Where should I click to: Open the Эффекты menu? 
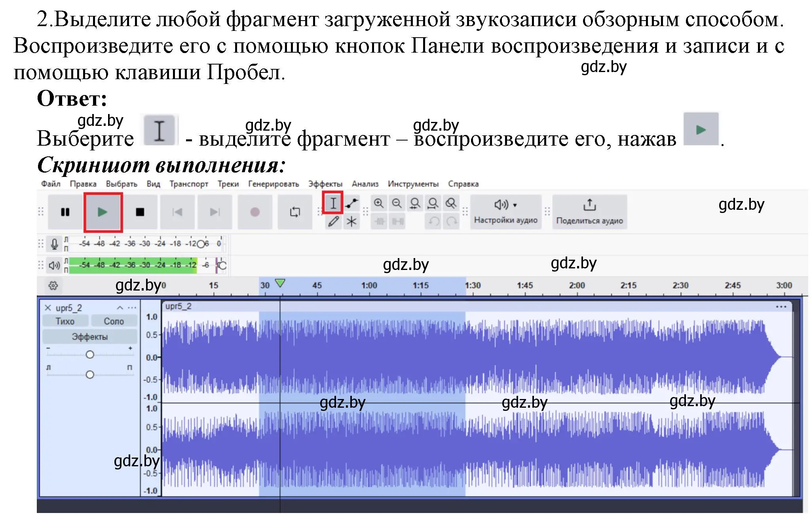click(325, 184)
